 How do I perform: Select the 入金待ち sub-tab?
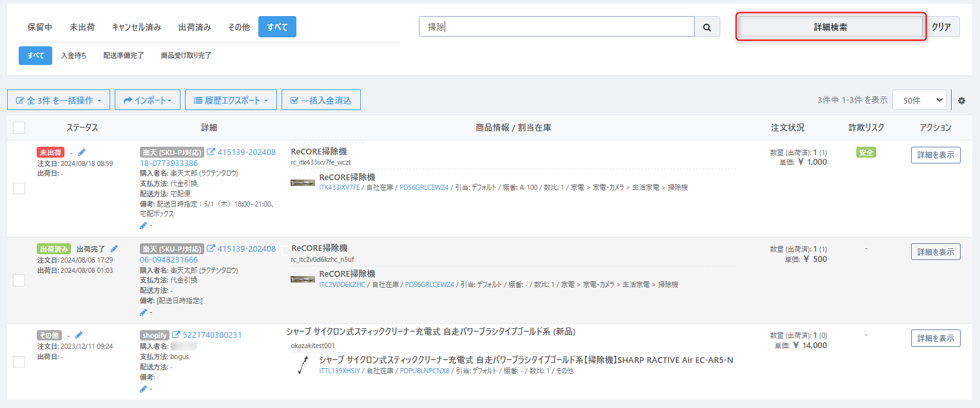click(73, 56)
